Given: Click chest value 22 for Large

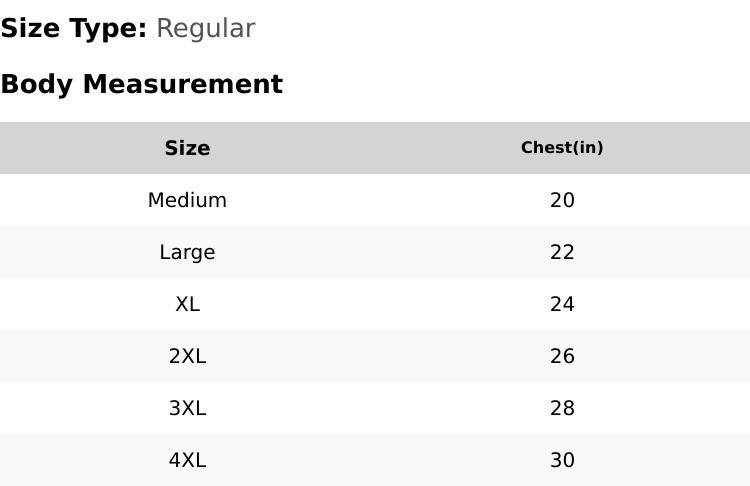Looking at the screenshot, I should tap(562, 252).
